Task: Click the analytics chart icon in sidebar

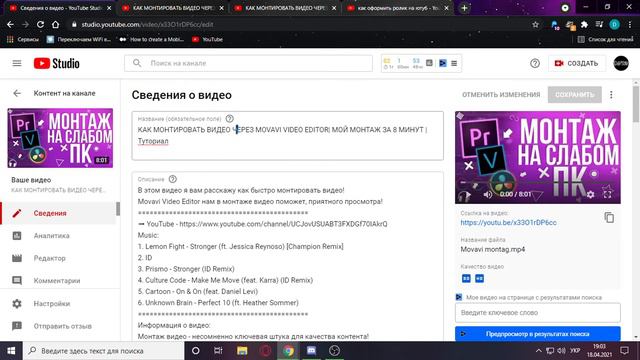Action: pyautogui.click(x=17, y=236)
